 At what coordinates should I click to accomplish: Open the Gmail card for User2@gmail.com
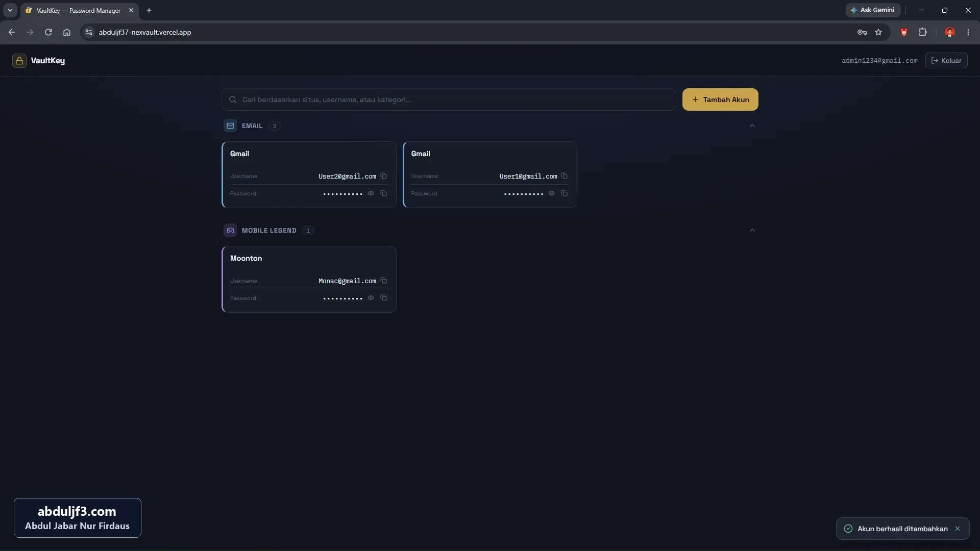(x=309, y=174)
